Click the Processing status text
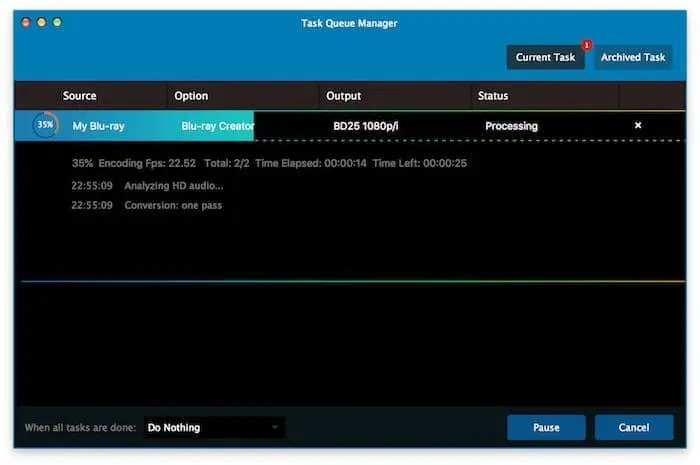This screenshot has height=465, width=700. (511, 126)
